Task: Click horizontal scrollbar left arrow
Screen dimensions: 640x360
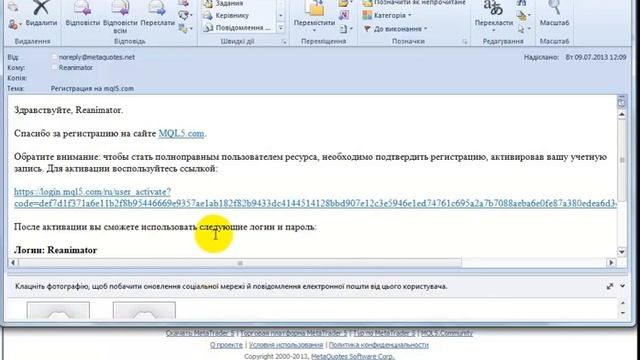Action: [13, 262]
